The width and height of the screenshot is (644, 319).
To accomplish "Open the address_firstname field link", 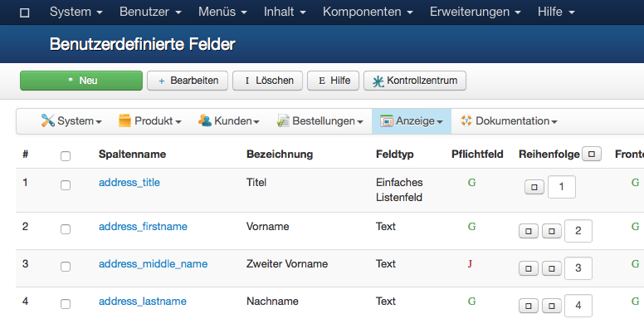I will point(143,227).
